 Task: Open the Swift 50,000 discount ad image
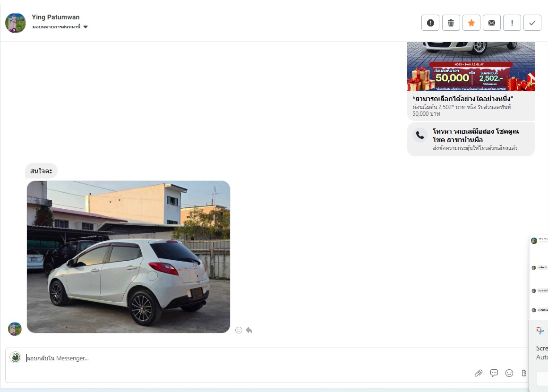point(471,67)
